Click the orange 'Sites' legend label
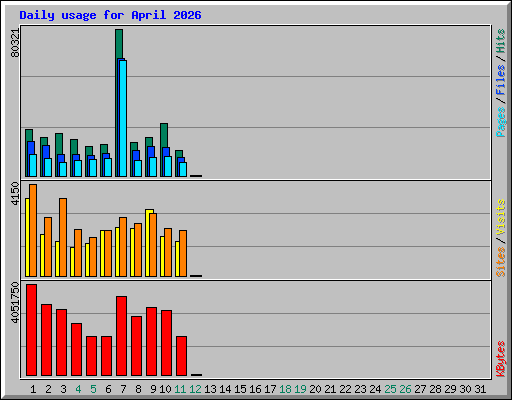This screenshot has height=400, width=512. point(500,262)
